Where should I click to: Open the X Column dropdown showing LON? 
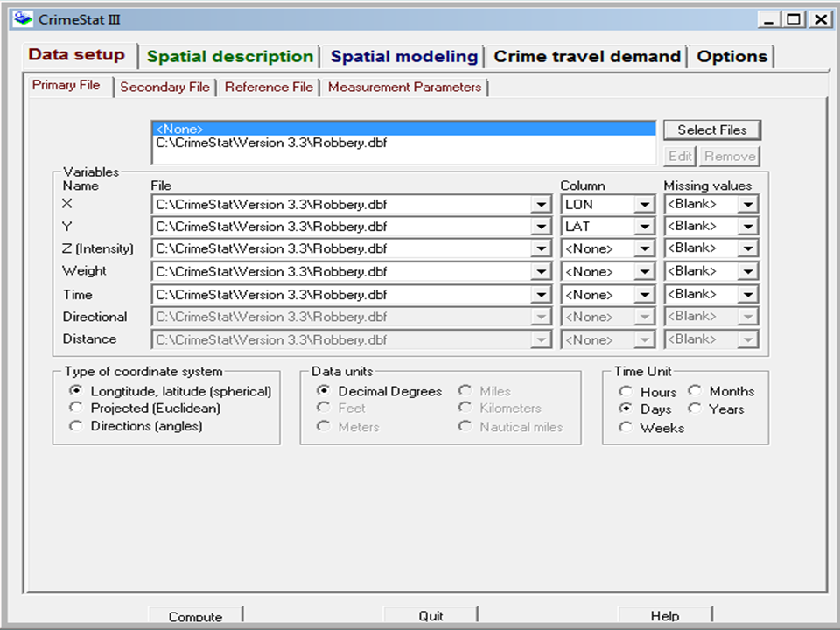[x=645, y=205]
